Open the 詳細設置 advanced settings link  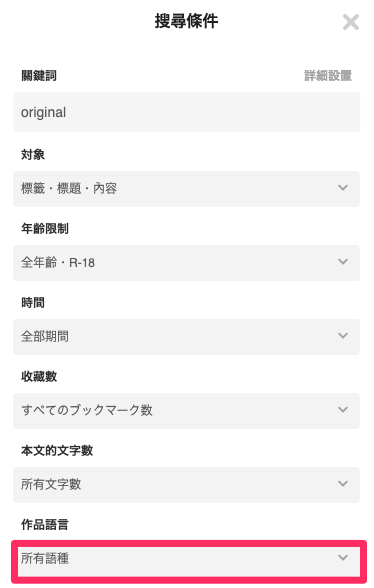point(328,75)
